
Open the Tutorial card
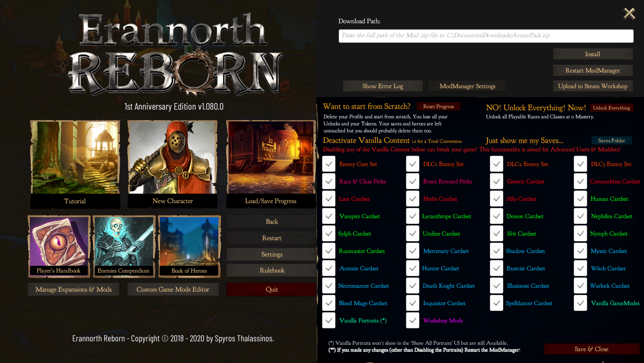[75, 164]
